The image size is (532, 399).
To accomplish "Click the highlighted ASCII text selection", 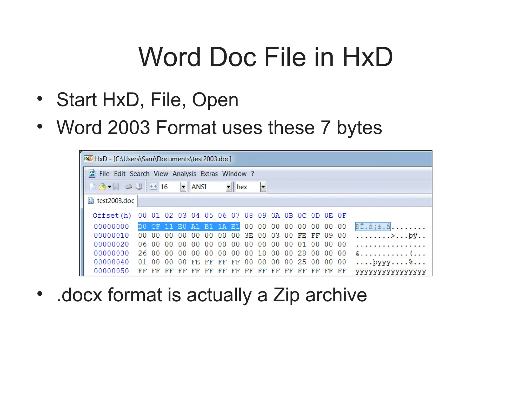I will click(373, 227).
